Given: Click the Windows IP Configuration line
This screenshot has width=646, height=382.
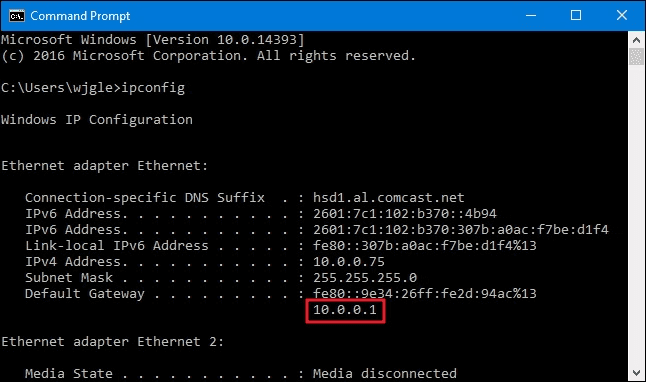Looking at the screenshot, I should pyautogui.click(x=97, y=120).
